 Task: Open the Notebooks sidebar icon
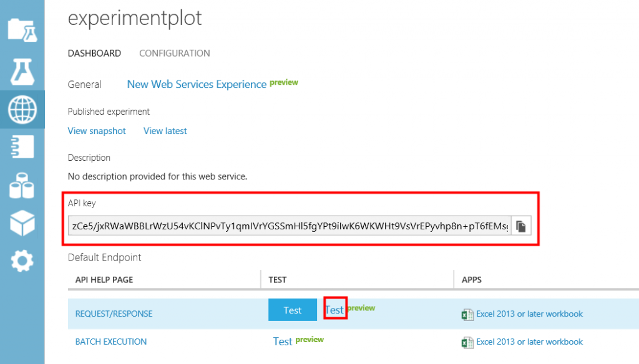pyautogui.click(x=22, y=147)
